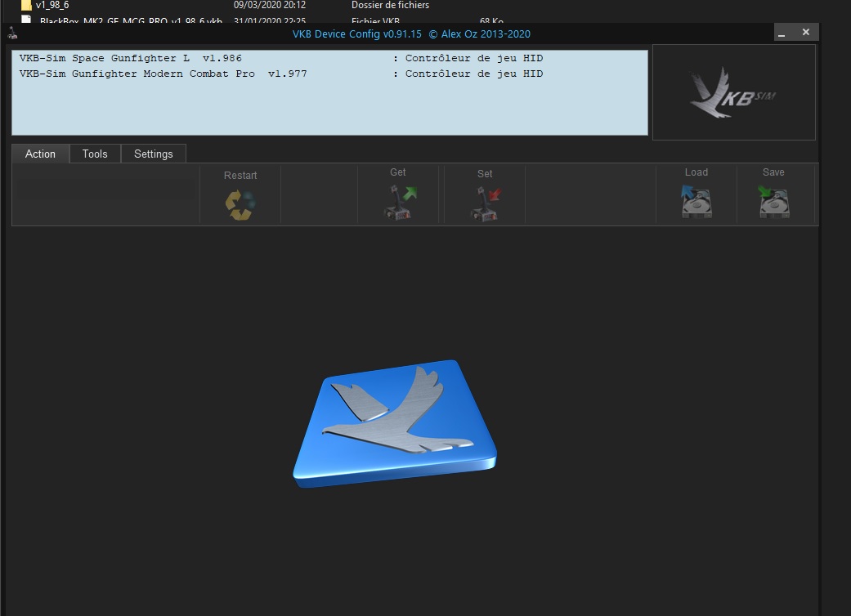Click the Get joystick parameters icon

click(399, 203)
